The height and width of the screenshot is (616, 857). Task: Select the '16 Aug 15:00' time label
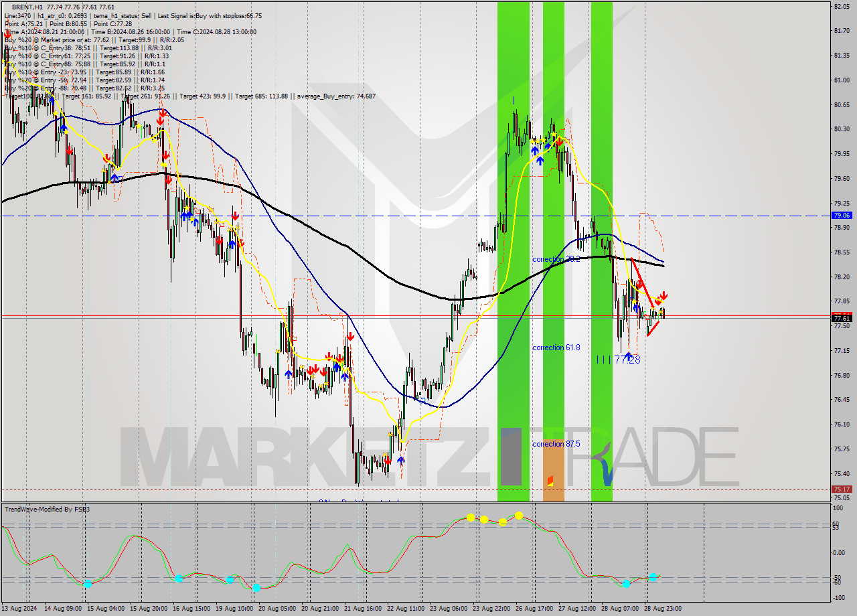coord(191,609)
